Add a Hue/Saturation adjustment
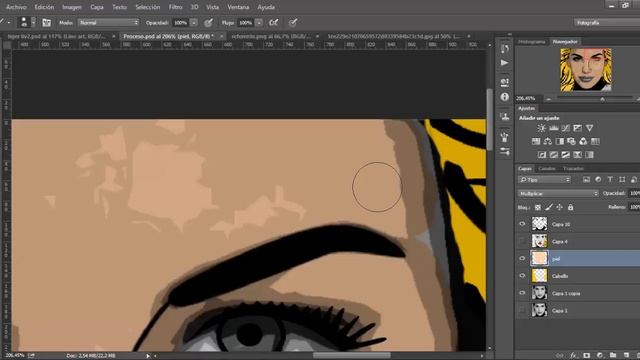This screenshot has height=360, width=640. coord(536,142)
